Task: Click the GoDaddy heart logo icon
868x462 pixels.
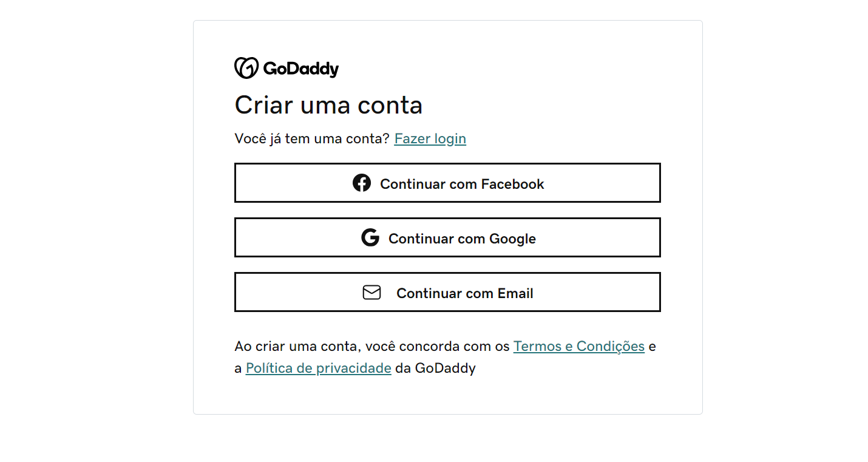Action: (245, 68)
